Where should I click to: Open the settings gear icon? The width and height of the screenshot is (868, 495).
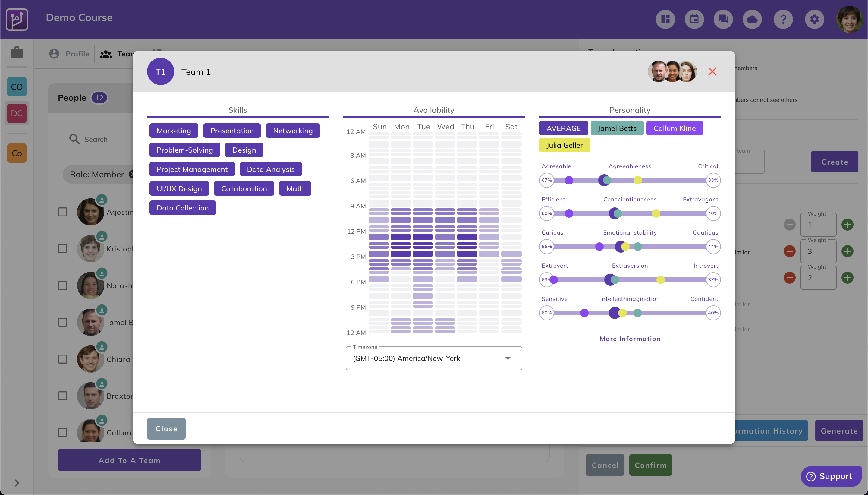[x=814, y=19]
